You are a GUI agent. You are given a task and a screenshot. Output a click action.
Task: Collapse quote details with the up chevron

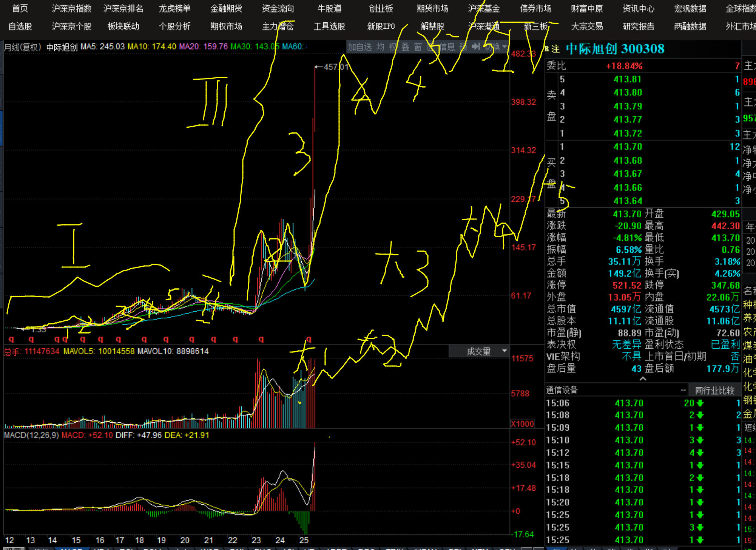point(643,379)
